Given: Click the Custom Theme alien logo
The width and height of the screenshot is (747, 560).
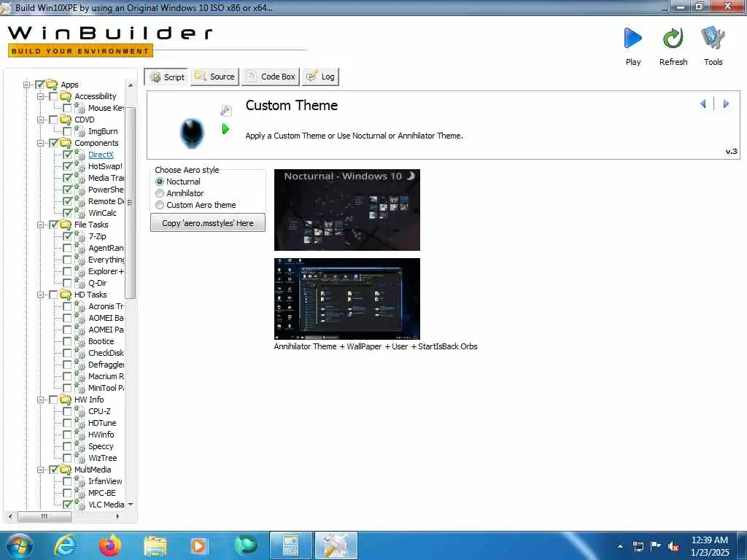Looking at the screenshot, I should (193, 133).
